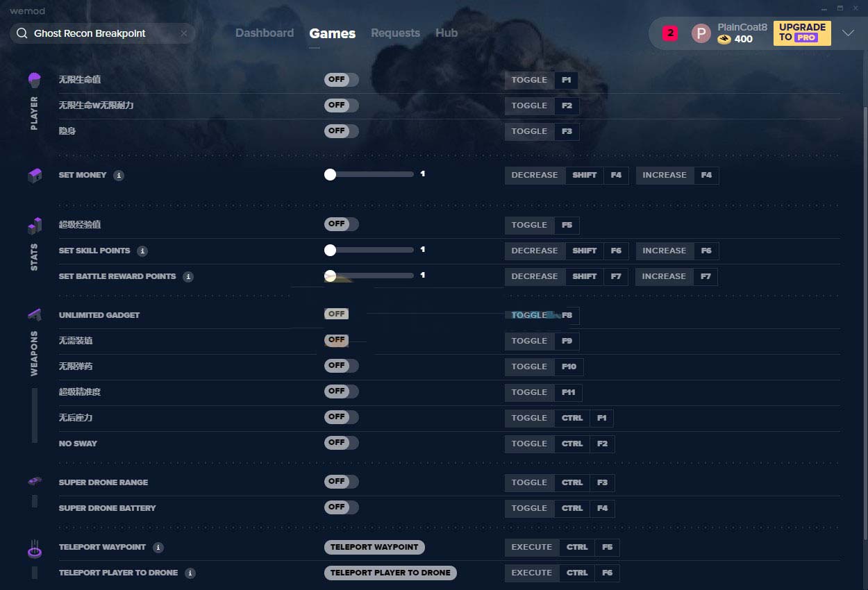
Task: Click Decrease button for Set Skill Points
Action: pos(535,251)
